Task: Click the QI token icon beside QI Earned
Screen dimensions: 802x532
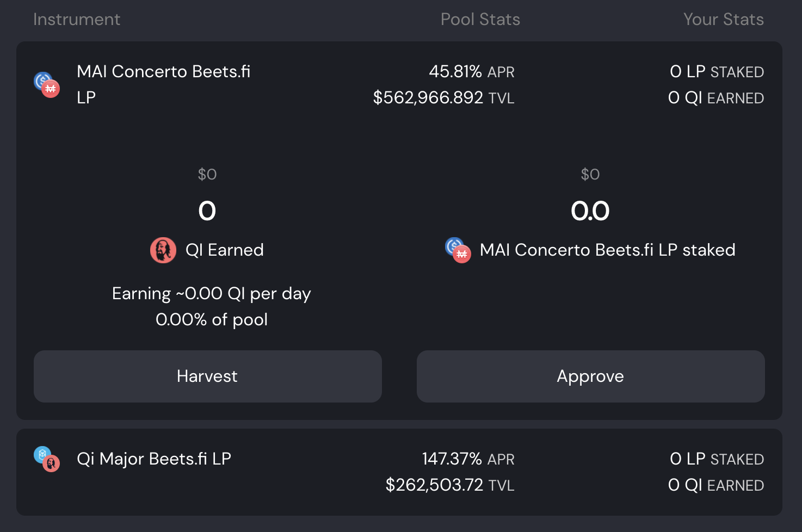Action: [163, 250]
